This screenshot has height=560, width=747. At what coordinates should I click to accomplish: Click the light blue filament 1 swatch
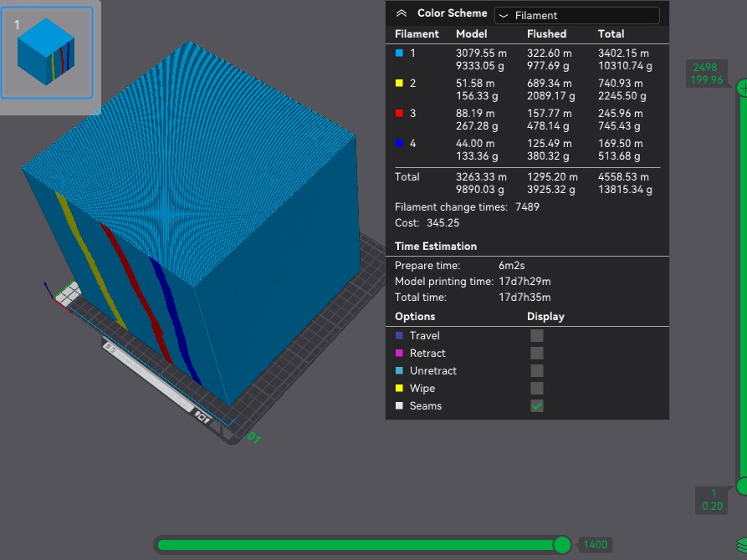[x=399, y=53]
